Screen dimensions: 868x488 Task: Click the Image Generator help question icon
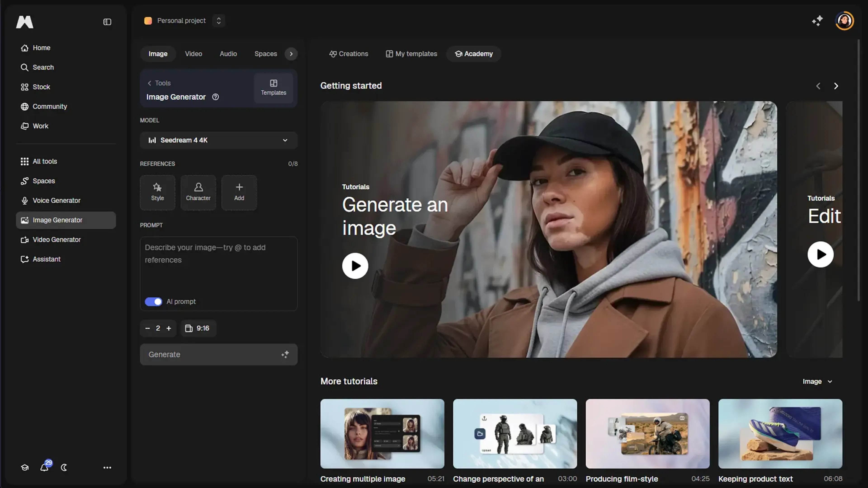coord(216,97)
